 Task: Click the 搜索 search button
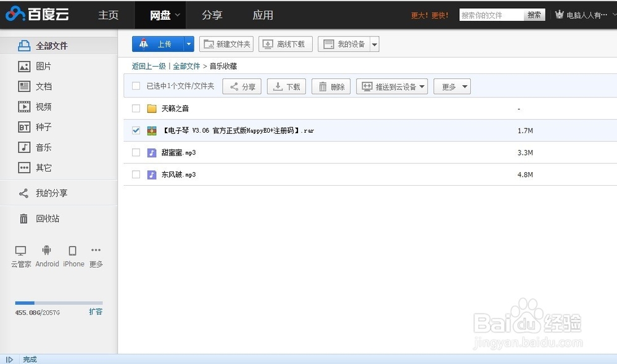coord(534,15)
